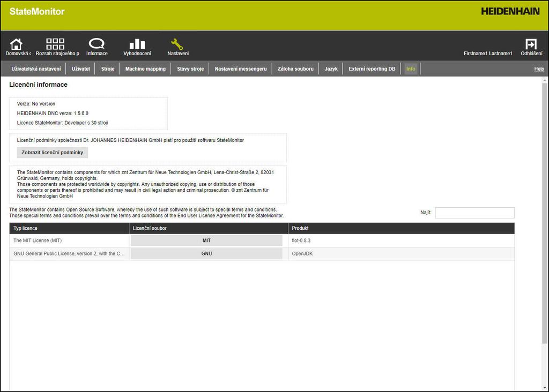Open the Externí reporting DB tab
This screenshot has height=392, width=549.
click(x=372, y=69)
